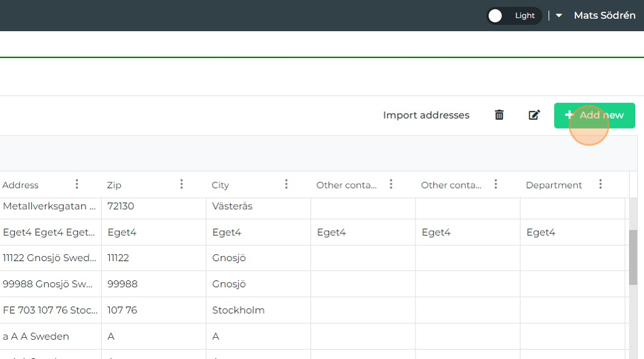The width and height of the screenshot is (644, 359).
Task: Click the edit pencil icon
Action: point(534,115)
